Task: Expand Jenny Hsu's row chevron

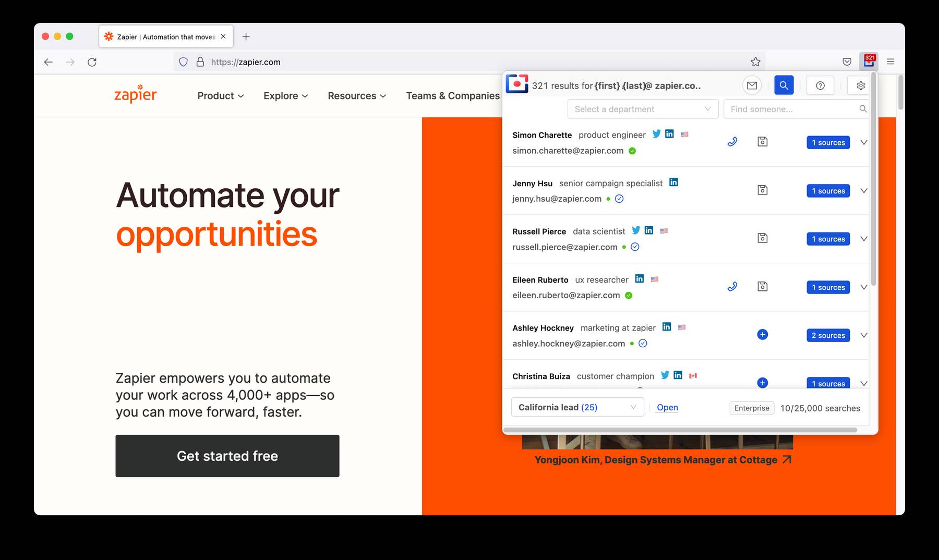Action: click(863, 191)
